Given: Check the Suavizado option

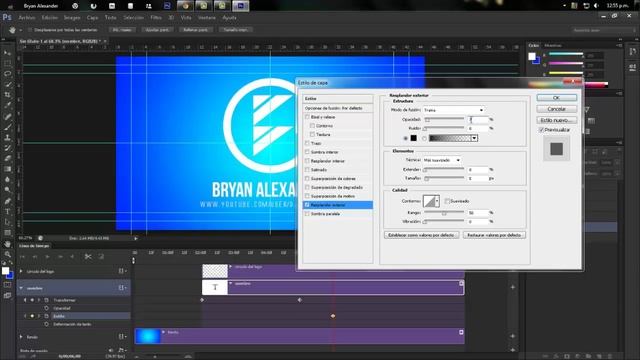Looking at the screenshot, I should 447,201.
